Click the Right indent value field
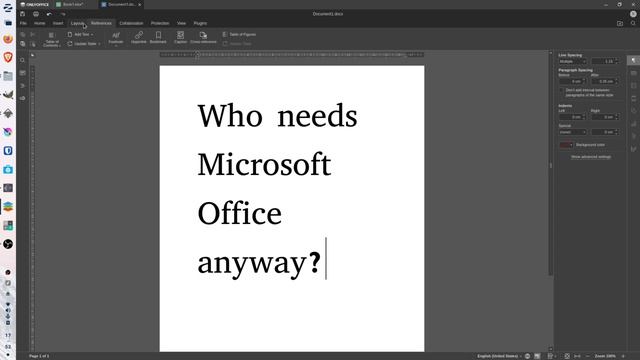The image size is (640, 360). [x=605, y=117]
